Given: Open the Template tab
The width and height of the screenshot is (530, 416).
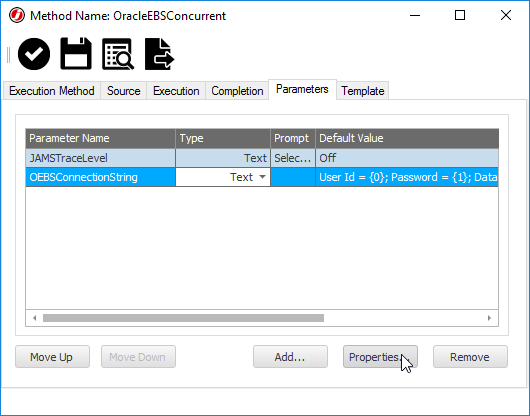Looking at the screenshot, I should pyautogui.click(x=362, y=91).
